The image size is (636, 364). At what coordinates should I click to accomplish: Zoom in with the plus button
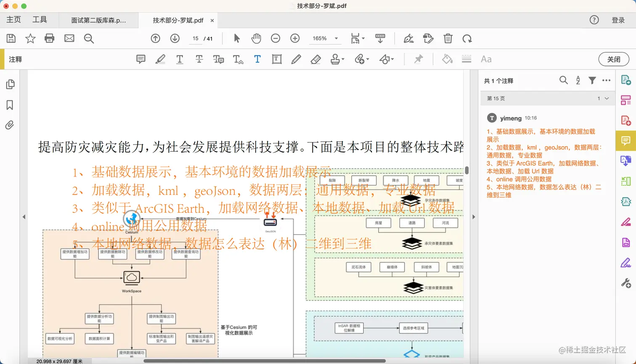click(x=295, y=39)
